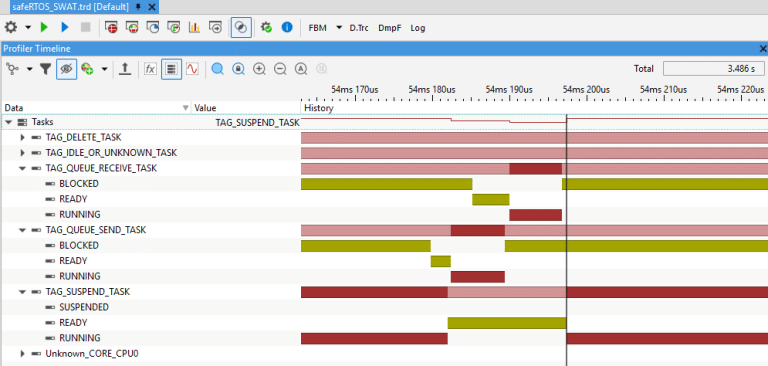768x366 pixels.
Task: Collapse the TAG_QUEUE_SEND_TASK node
Action: pyautogui.click(x=22, y=230)
